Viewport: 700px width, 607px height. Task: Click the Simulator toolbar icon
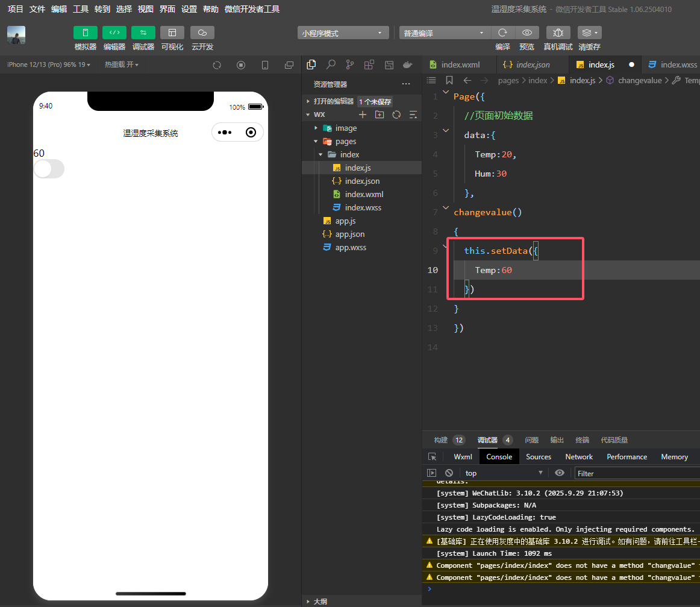click(85, 33)
